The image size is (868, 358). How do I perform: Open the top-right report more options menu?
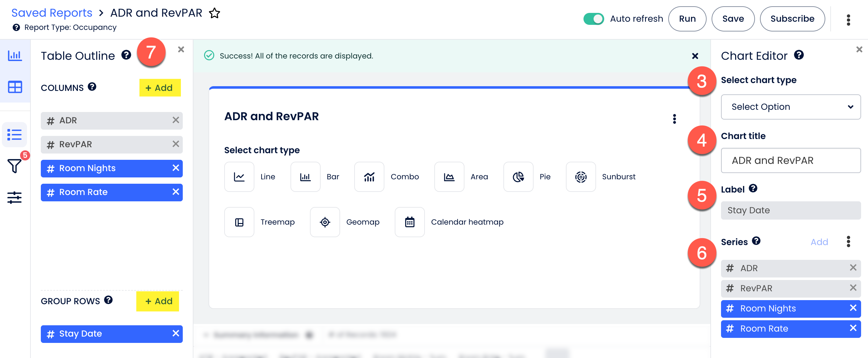click(848, 20)
